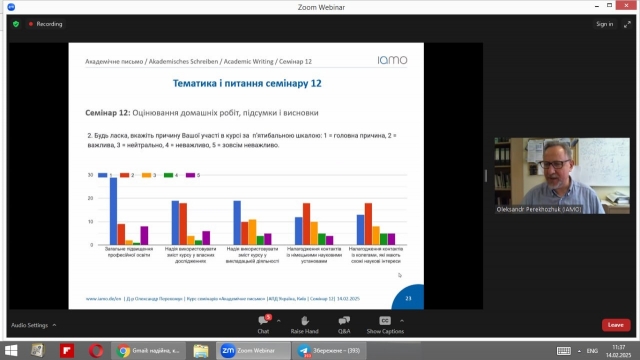Viewport: 640px width, 360px height.
Task: Toggle Show Captions CC button
Action: coord(385,321)
